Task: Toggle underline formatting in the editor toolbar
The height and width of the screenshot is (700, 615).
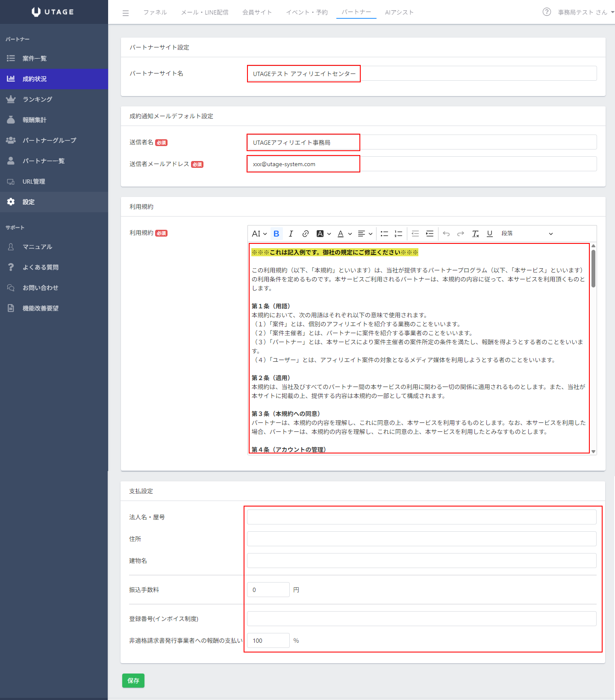Action: point(490,234)
